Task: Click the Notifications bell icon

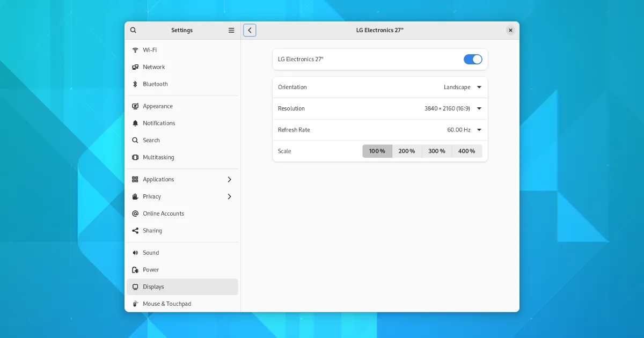Action: click(135, 123)
